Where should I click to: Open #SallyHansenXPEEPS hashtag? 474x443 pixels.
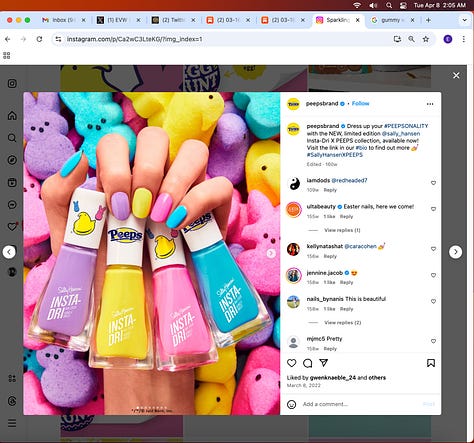pyautogui.click(x=335, y=155)
